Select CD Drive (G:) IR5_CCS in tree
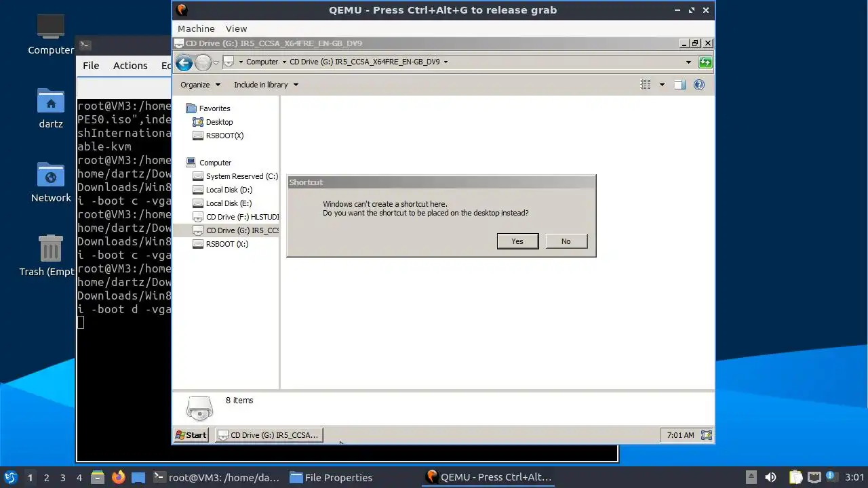This screenshot has height=488, width=868. click(235, 230)
